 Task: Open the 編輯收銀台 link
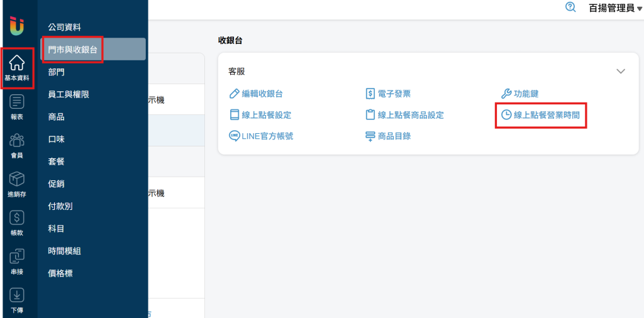click(x=256, y=94)
